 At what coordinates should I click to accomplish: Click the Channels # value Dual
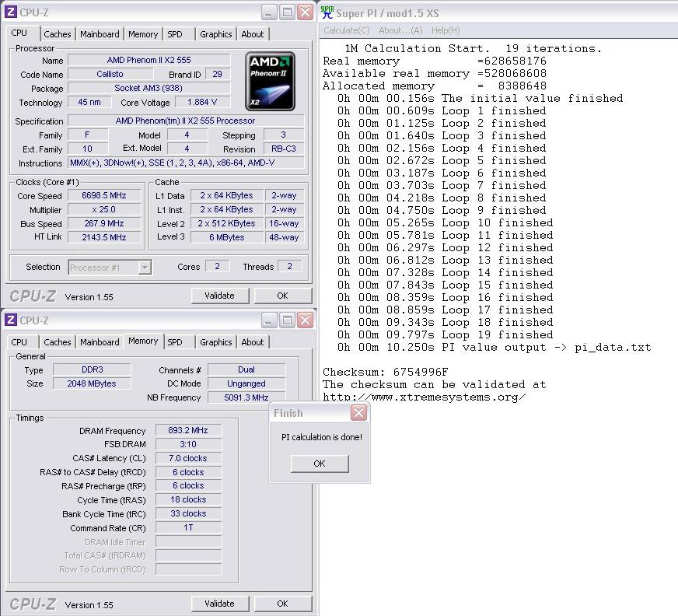pyautogui.click(x=246, y=369)
